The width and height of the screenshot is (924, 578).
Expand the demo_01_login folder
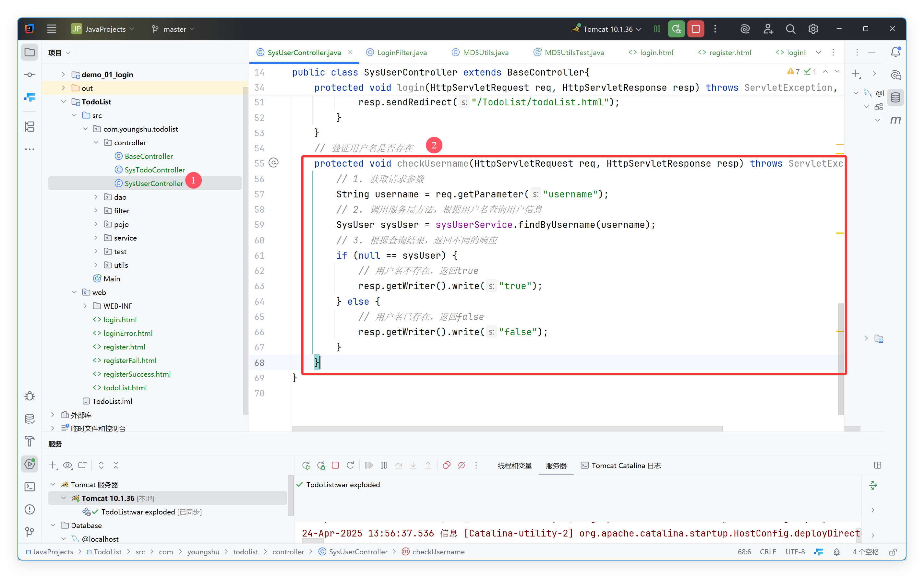pyautogui.click(x=64, y=75)
